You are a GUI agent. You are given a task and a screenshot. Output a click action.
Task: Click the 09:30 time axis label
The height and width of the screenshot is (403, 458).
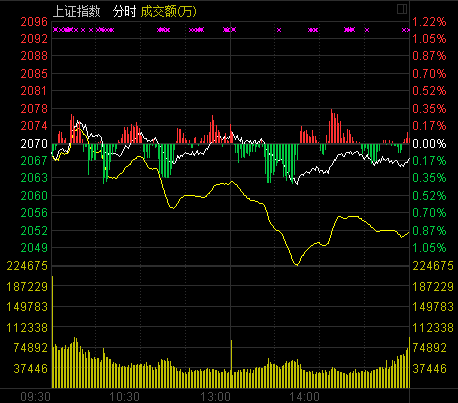35,397
